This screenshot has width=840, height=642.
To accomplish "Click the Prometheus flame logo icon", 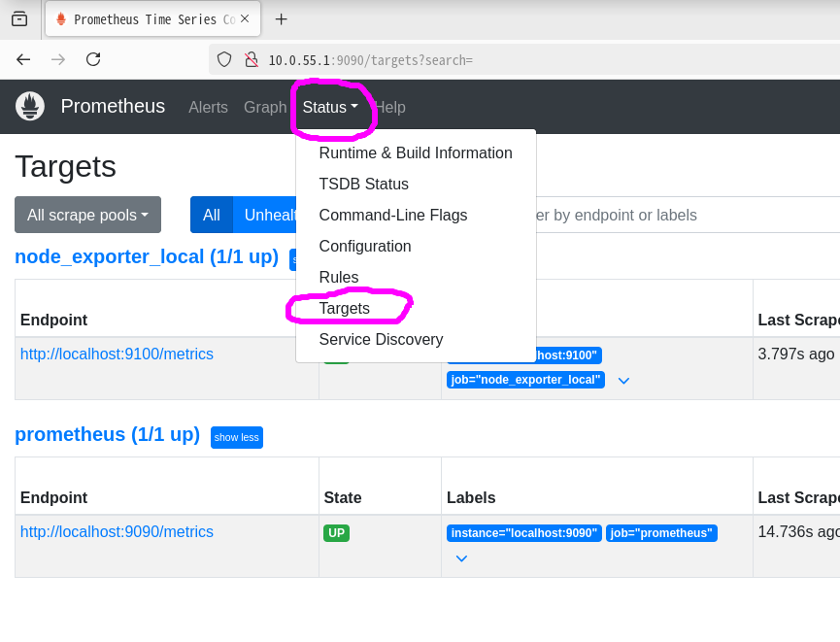I will (30, 106).
